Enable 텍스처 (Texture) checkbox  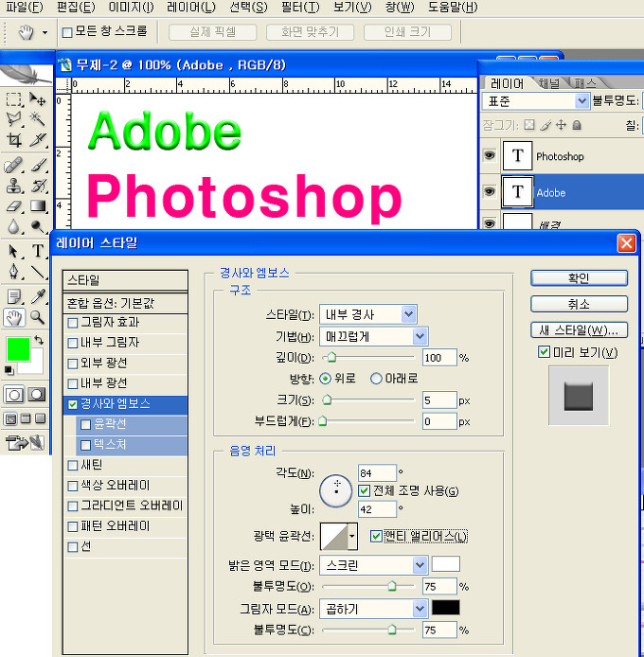point(85,445)
